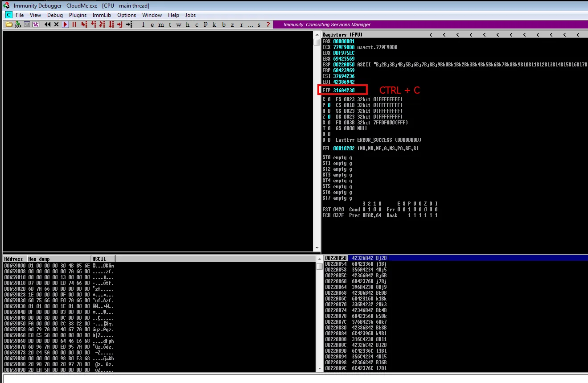Open the File menu
588x383 pixels.
point(20,15)
